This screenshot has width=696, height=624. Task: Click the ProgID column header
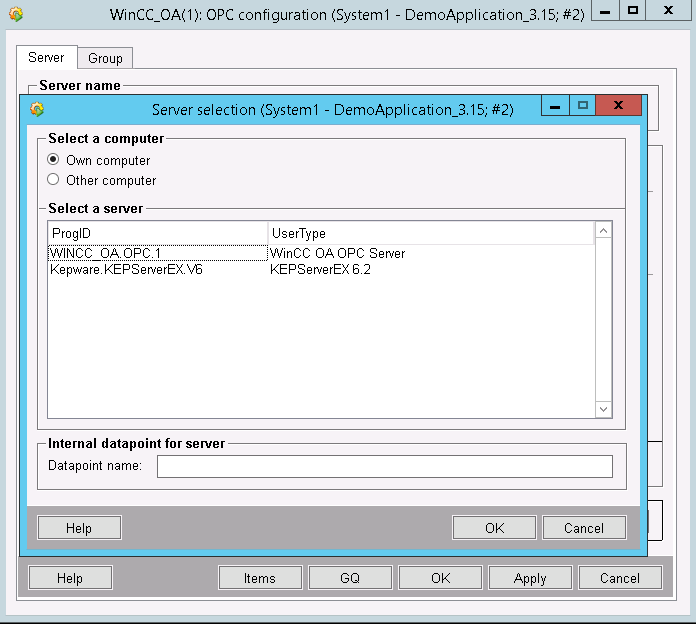tap(157, 233)
